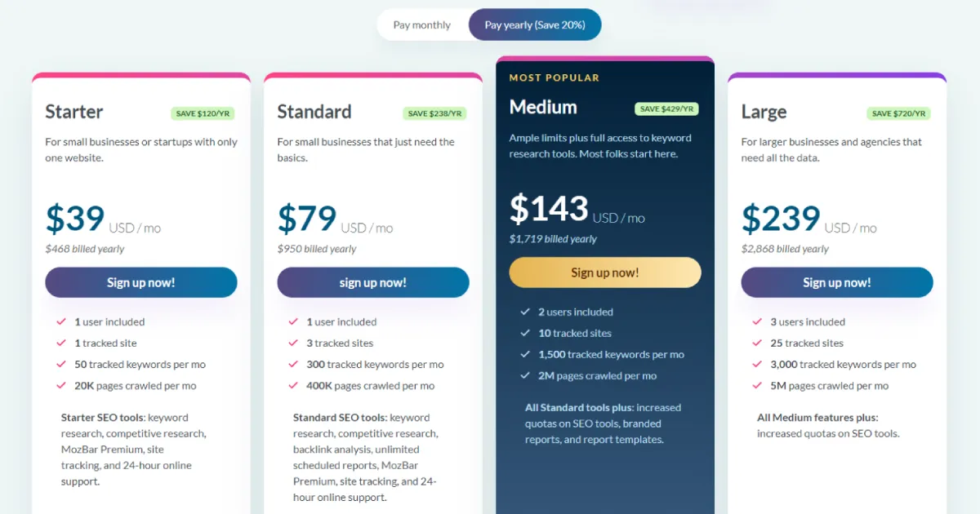This screenshot has width=980, height=514.
Task: Click the checkmark beside 3 users included
Action: click(758, 321)
